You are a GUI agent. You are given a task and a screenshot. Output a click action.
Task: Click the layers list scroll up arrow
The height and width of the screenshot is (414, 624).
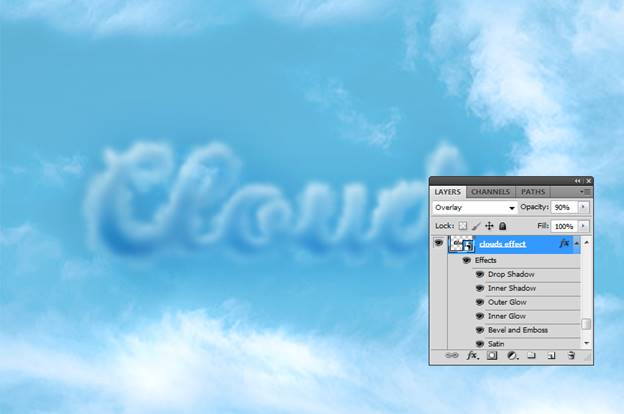tap(586, 242)
